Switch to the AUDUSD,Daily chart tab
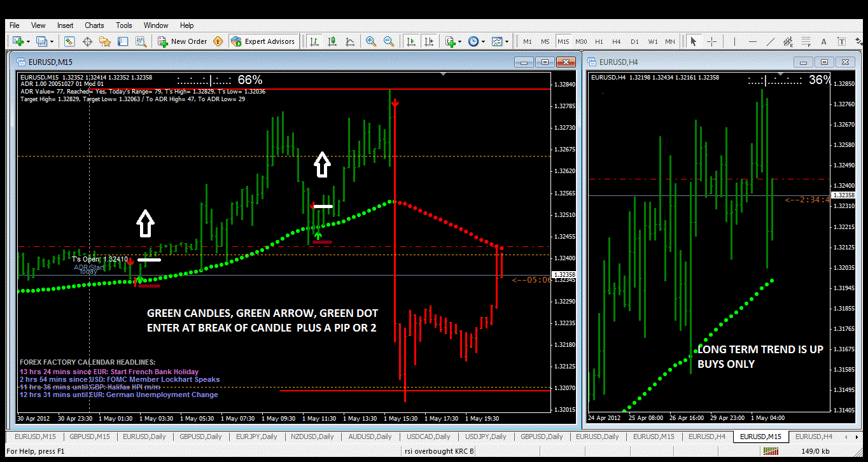 click(x=370, y=437)
